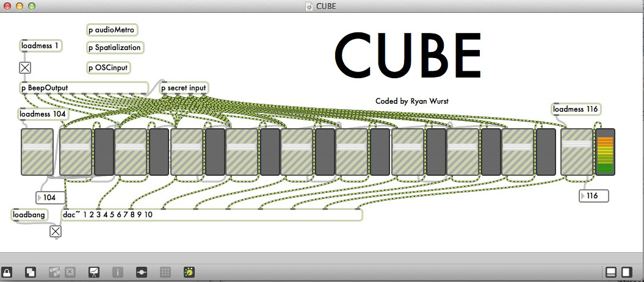Image resolution: width=644 pixels, height=282 pixels.
Task: Click the lock patcher icon
Action: pos(7,272)
